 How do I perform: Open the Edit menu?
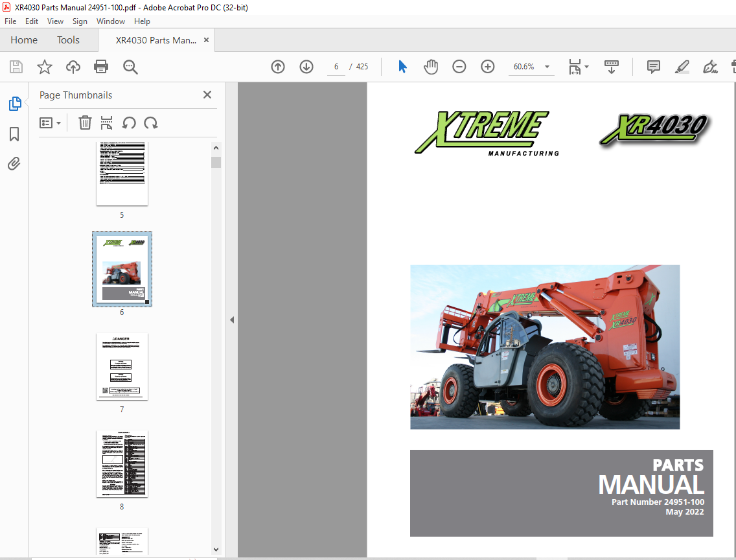click(32, 21)
